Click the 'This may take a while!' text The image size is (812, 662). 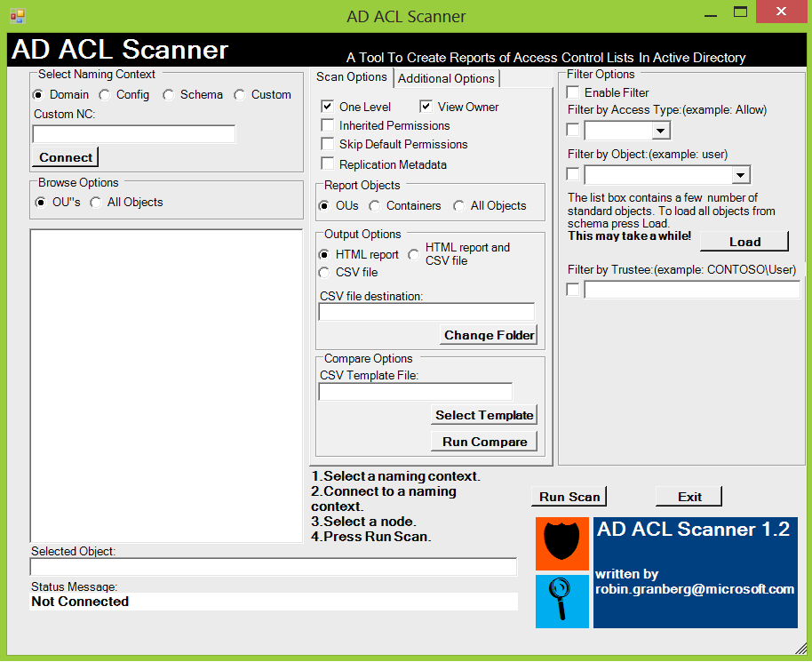pyautogui.click(x=629, y=235)
